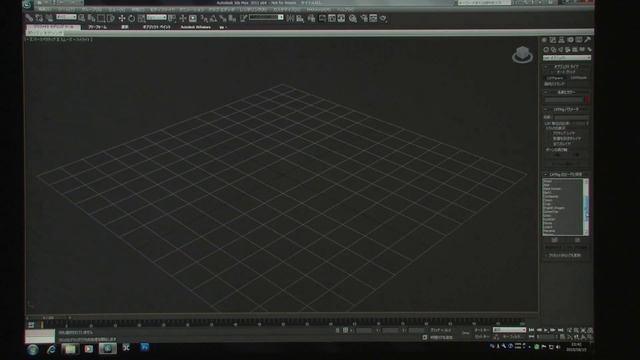Screen dimensions: 640x360
Task: Toggle Window/Crossing selection mode
Action: (x=111, y=18)
